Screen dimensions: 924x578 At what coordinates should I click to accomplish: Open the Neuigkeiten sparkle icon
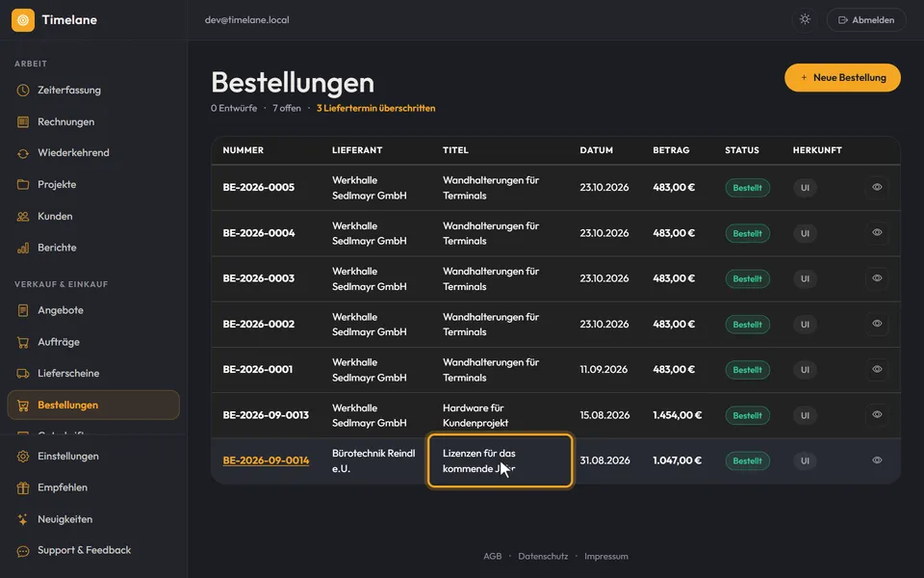tap(23, 519)
